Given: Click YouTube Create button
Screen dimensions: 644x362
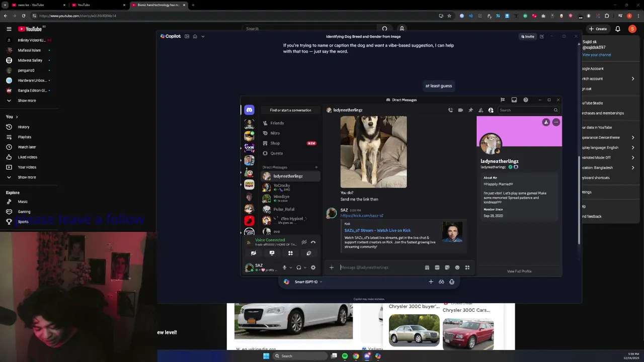Looking at the screenshot, I should click(598, 29).
